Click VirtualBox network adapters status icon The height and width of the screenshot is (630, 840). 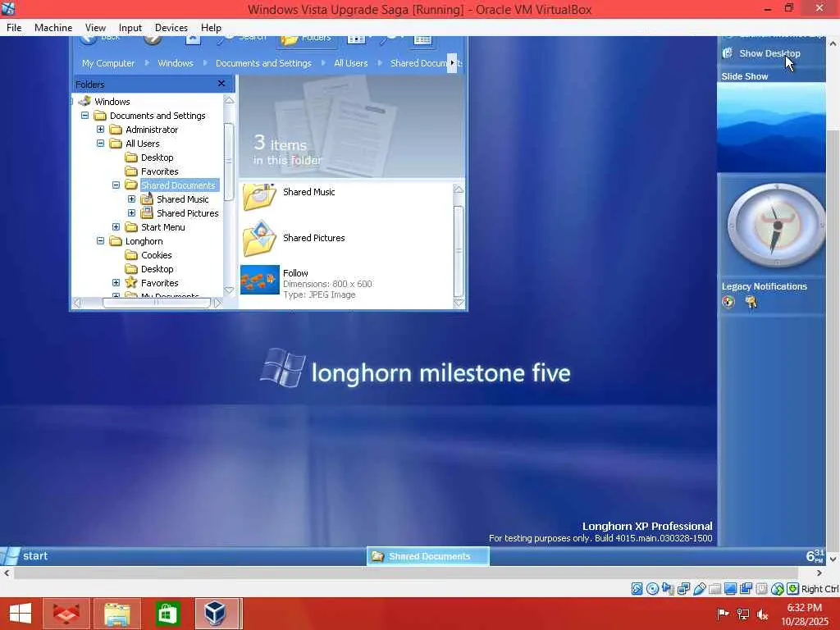tap(683, 589)
